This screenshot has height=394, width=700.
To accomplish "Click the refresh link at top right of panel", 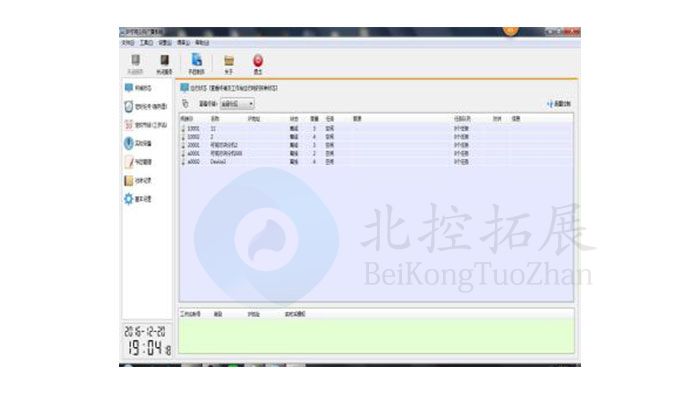I will click(558, 104).
